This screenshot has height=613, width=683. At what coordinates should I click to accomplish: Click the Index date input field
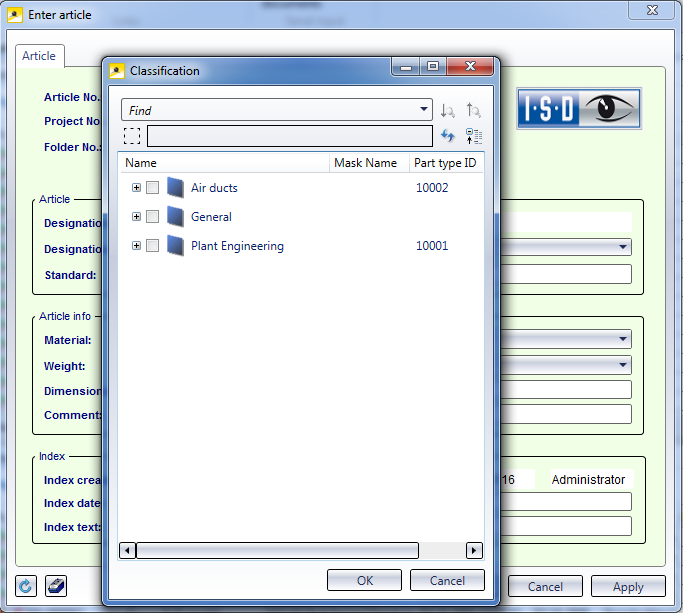pos(566,501)
